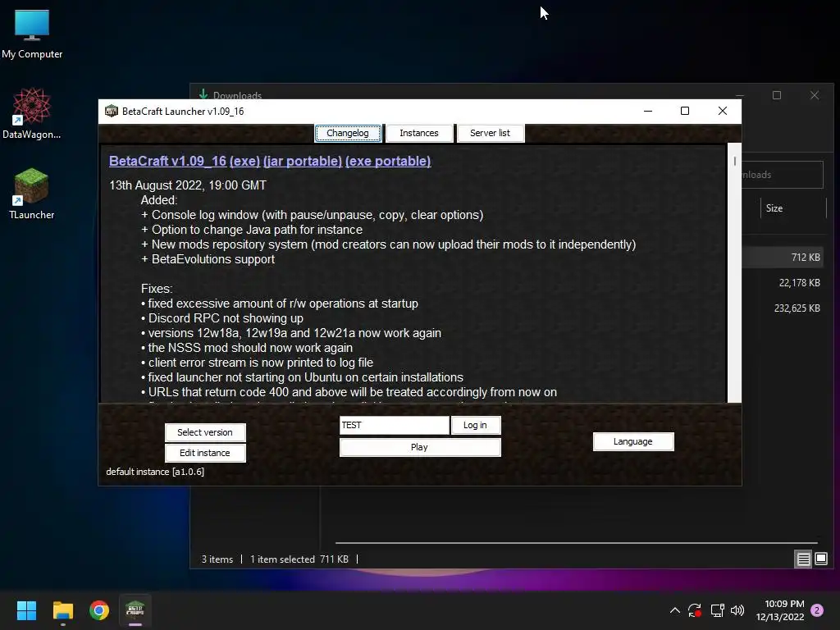
Task: Click the Select version button
Action: coord(205,432)
